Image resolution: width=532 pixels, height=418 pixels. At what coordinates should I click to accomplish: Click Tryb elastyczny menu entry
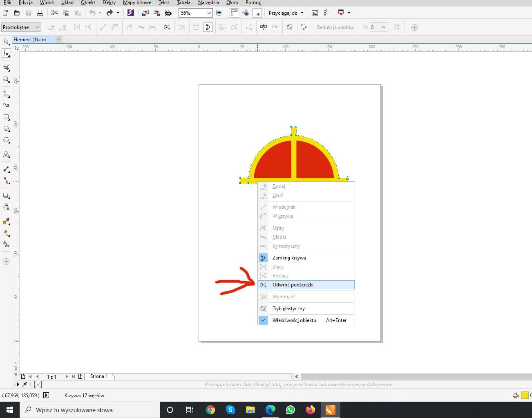[x=288, y=308]
